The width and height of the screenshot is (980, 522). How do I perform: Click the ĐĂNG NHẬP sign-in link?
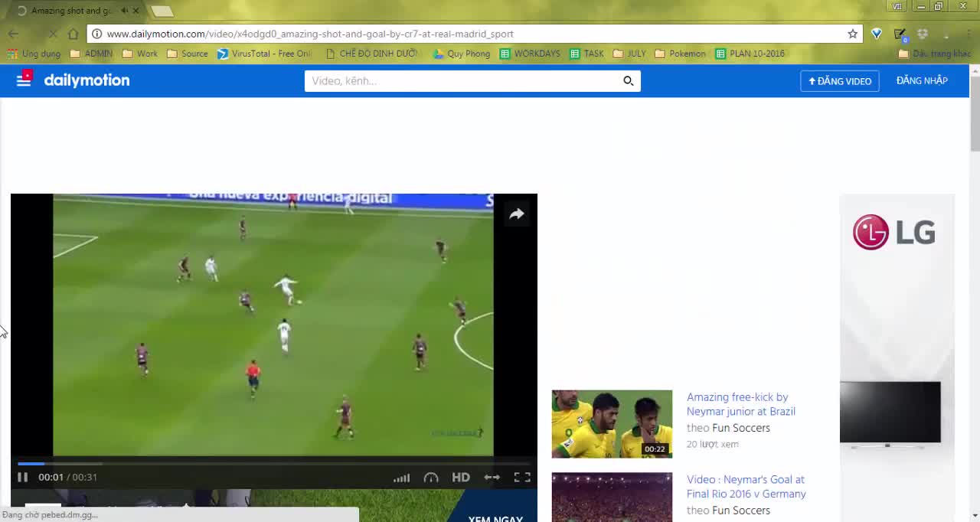pos(922,80)
